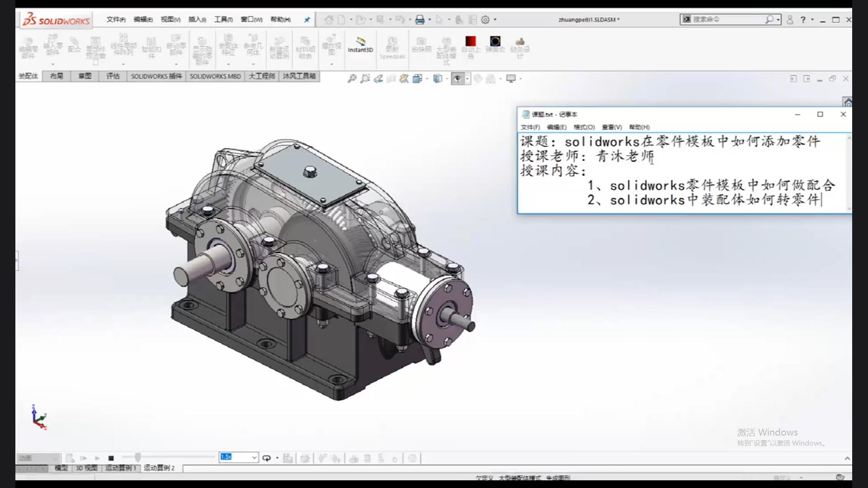Open the playback speed 1.5x dropdown
This screenshot has height=488, width=868.
[x=254, y=458]
